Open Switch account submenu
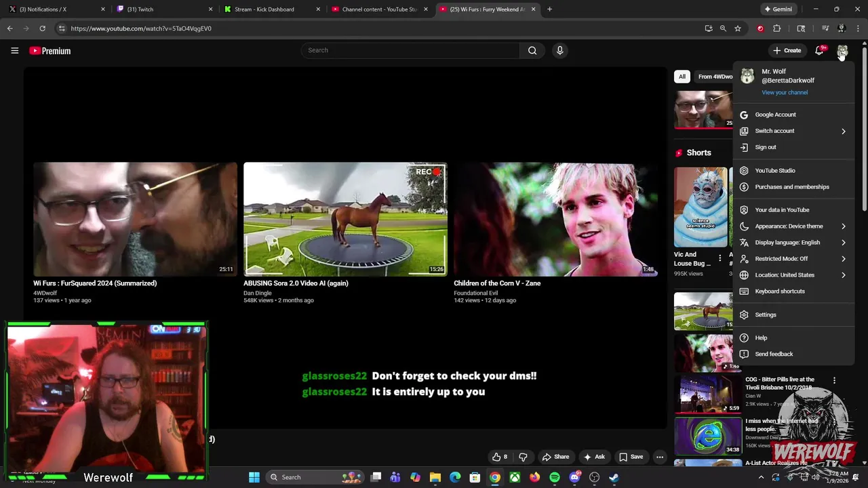Viewport: 868px width, 488px height. point(793,131)
